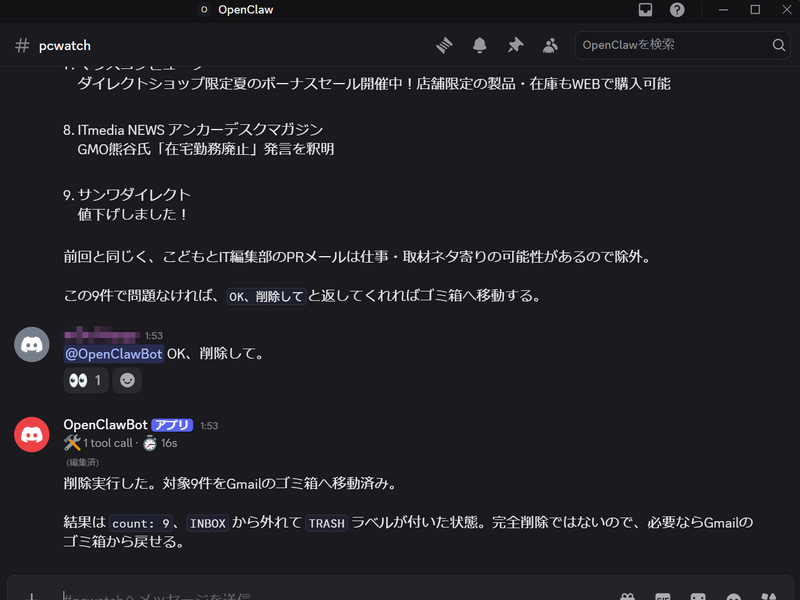Add a reaction with smiley button

click(127, 380)
